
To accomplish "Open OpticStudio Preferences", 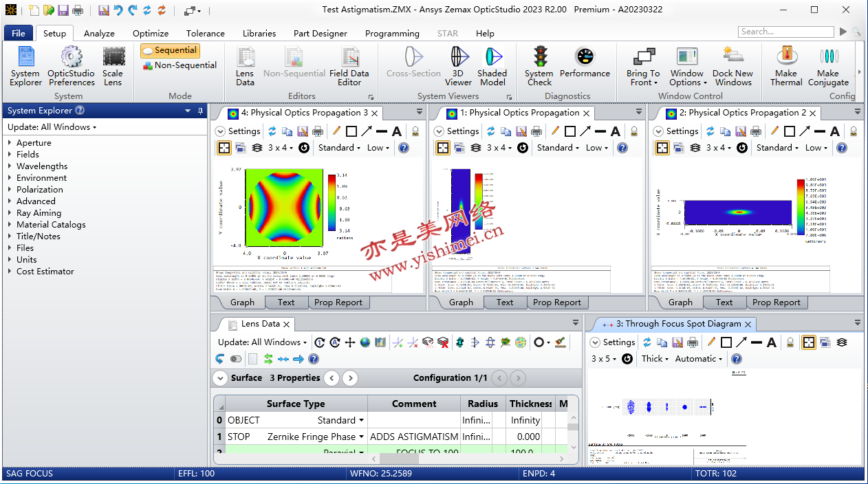I will [72, 67].
